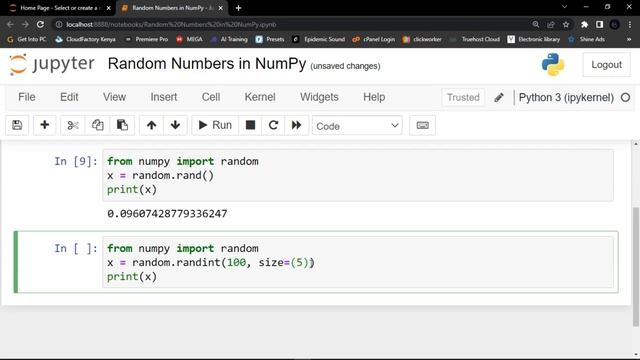Viewport: 640px width, 360px height.
Task: Click the In [9] prompt label
Action: tap(76, 161)
